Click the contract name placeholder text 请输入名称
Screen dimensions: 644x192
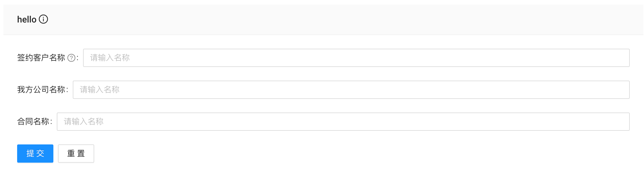click(x=84, y=122)
